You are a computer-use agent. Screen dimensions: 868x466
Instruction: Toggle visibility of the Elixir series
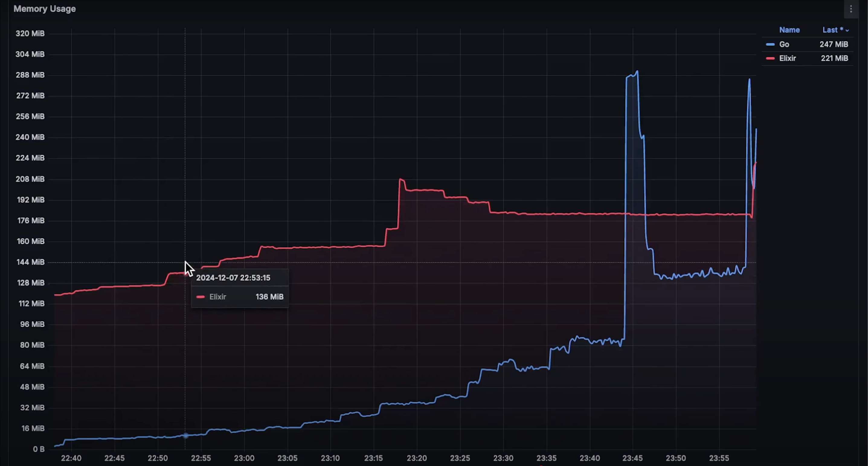(787, 58)
